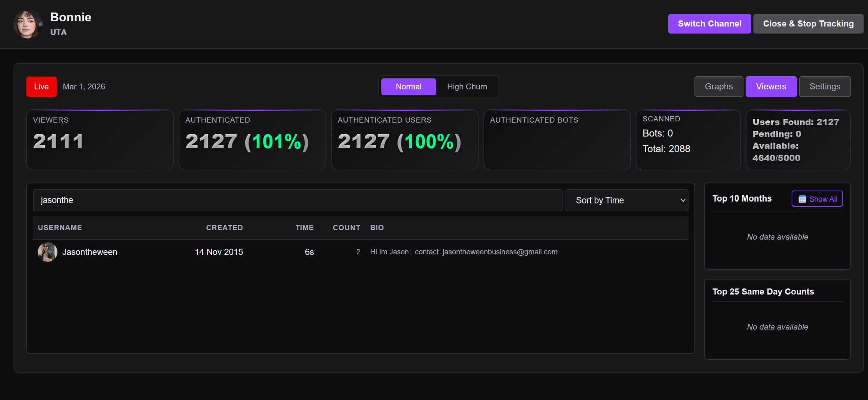Switch to Normal mode toggle
This screenshot has width=868, height=400.
coord(408,87)
